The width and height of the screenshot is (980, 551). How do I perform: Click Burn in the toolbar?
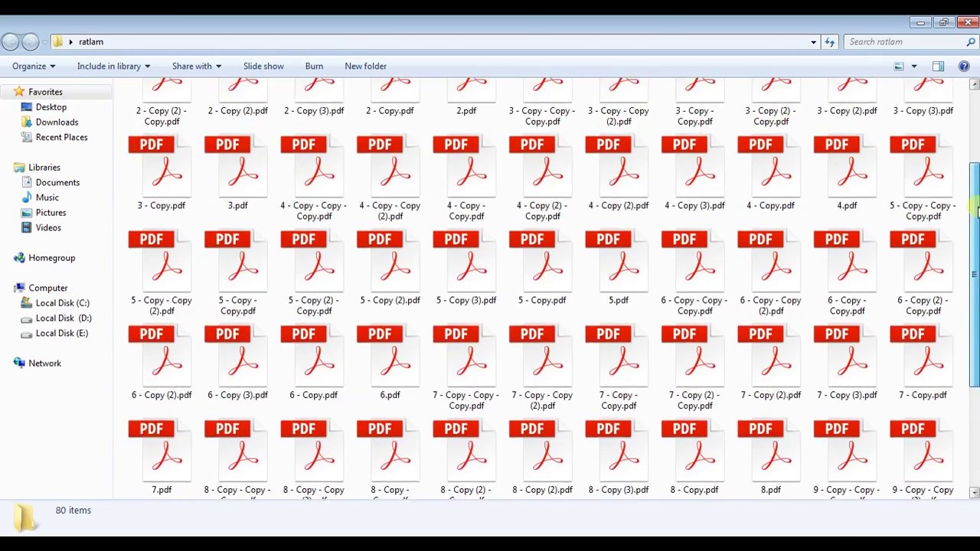point(314,67)
